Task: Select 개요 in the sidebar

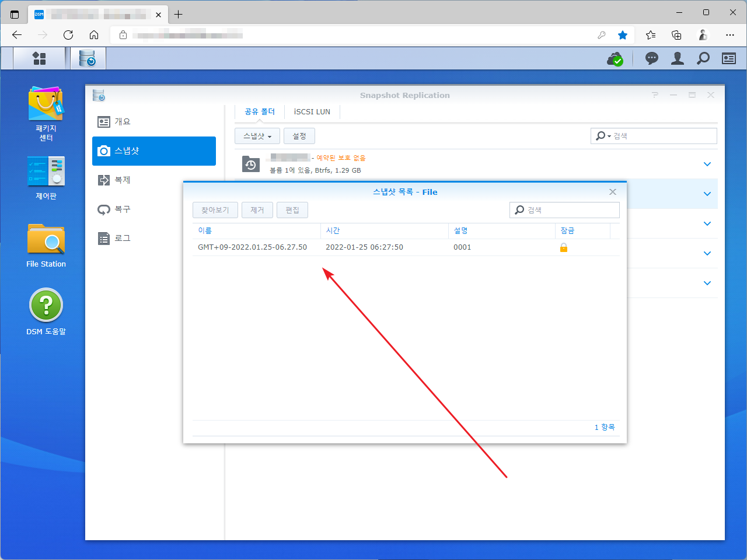Action: (154, 122)
